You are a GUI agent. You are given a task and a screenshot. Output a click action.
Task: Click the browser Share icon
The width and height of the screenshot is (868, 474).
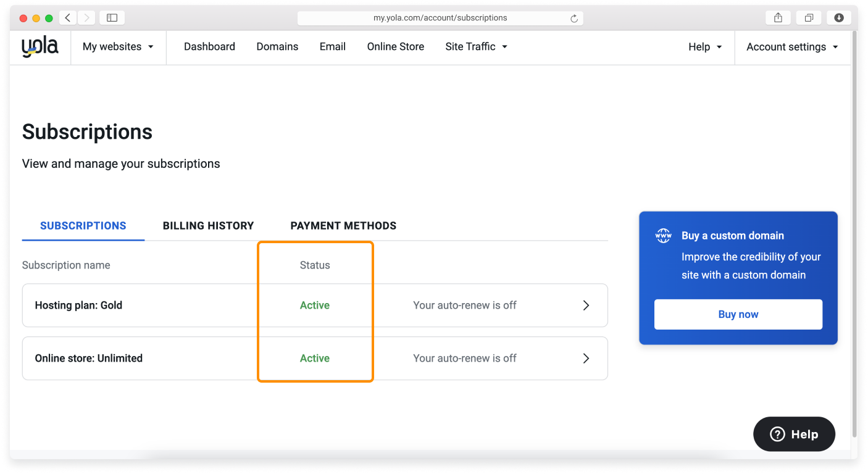point(777,17)
